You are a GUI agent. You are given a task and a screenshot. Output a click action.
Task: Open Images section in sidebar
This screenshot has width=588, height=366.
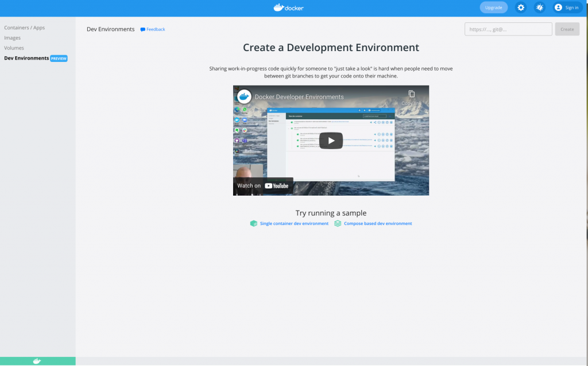click(13, 38)
